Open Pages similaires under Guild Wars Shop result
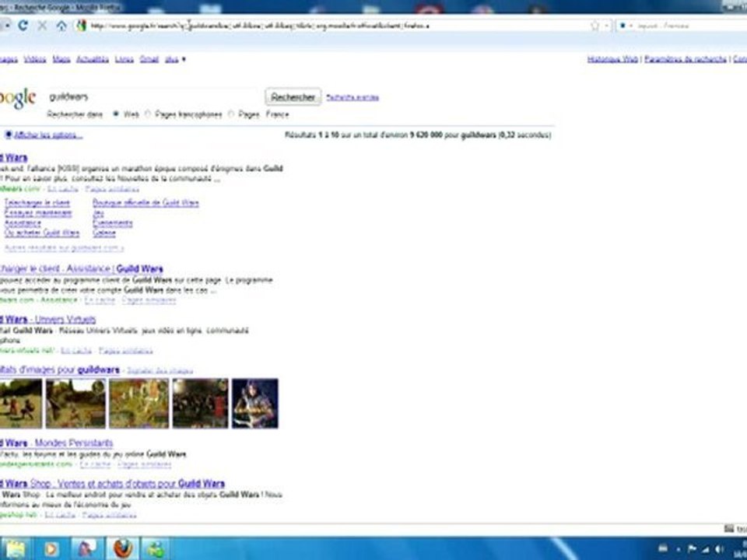 pyautogui.click(x=110, y=515)
